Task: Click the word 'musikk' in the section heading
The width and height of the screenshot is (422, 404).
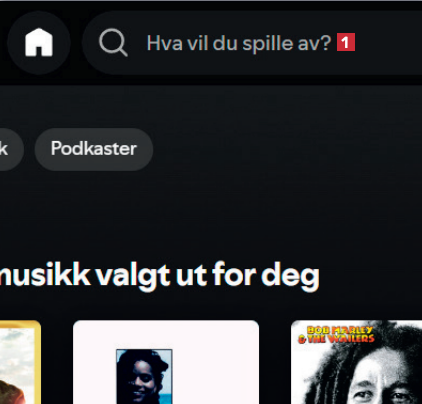Action: click(x=45, y=275)
